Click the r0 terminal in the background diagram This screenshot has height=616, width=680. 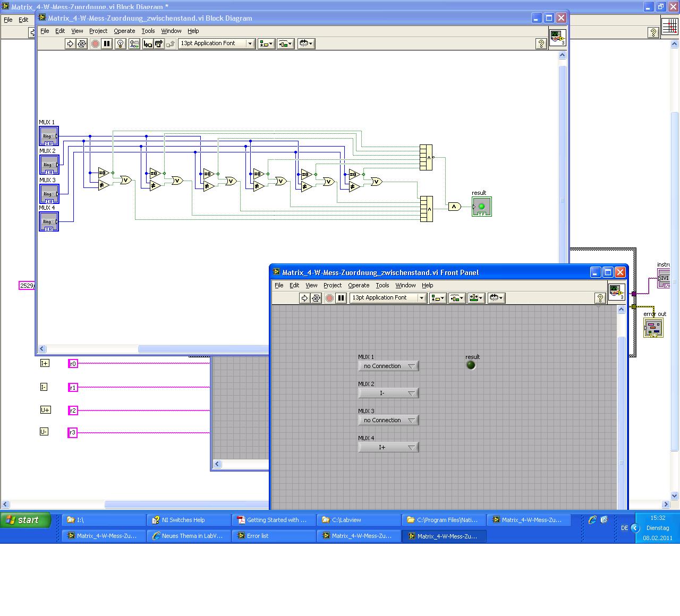click(x=73, y=364)
